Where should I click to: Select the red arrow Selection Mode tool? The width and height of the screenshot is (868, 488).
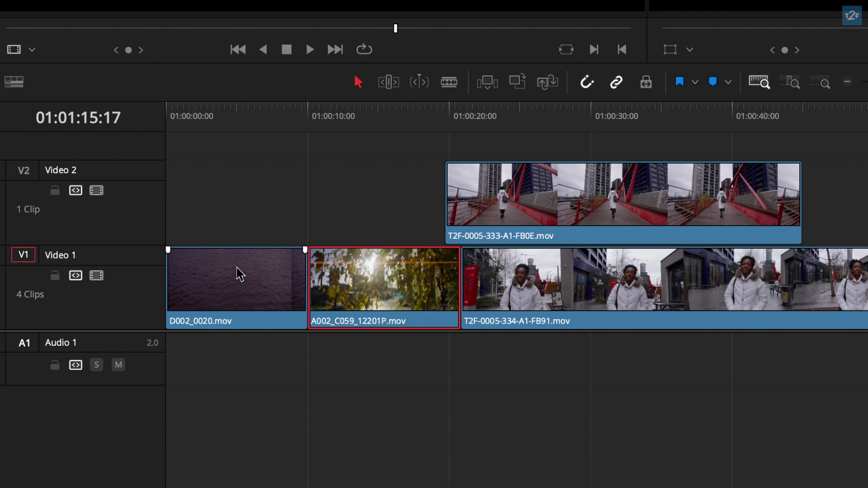pyautogui.click(x=358, y=82)
